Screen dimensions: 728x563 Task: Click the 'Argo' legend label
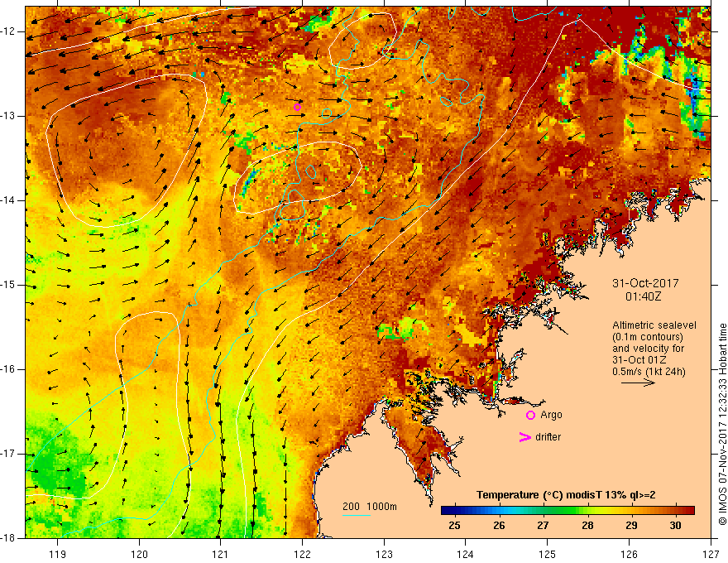[x=551, y=415]
